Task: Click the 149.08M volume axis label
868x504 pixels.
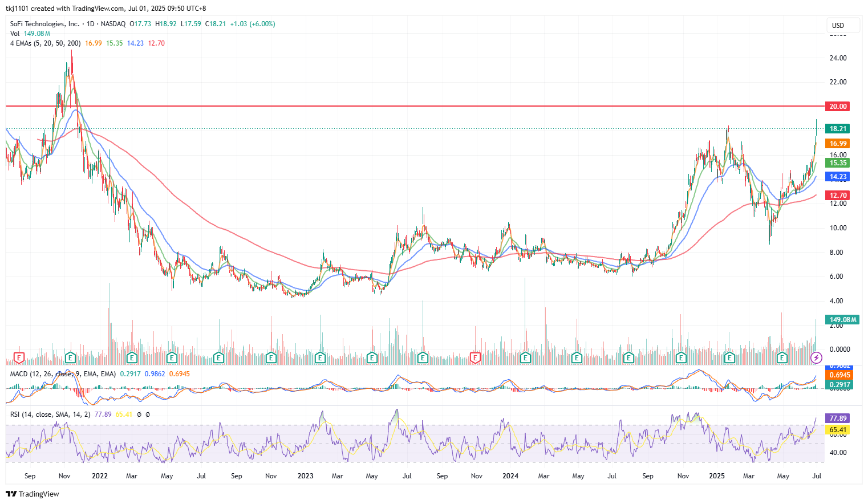Action: pyautogui.click(x=843, y=320)
